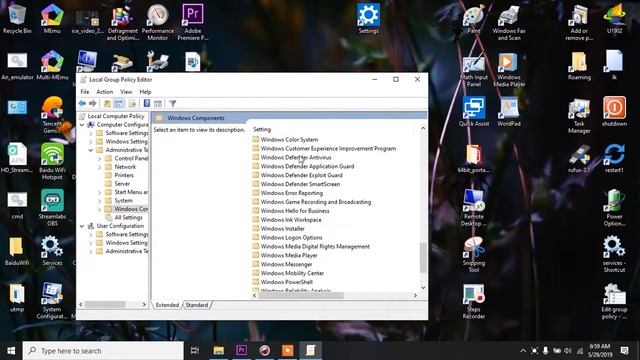Viewport: 640px width, 360px height.
Task: Switch to the Extended tab
Action: click(x=167, y=305)
